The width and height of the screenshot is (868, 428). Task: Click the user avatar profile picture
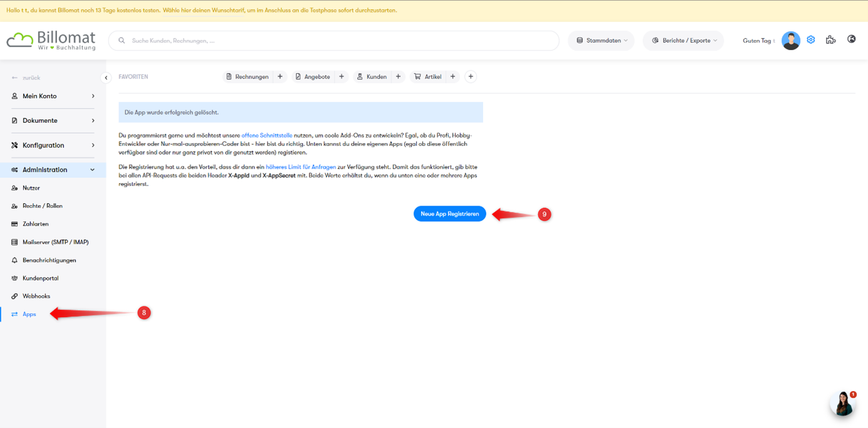(x=790, y=41)
